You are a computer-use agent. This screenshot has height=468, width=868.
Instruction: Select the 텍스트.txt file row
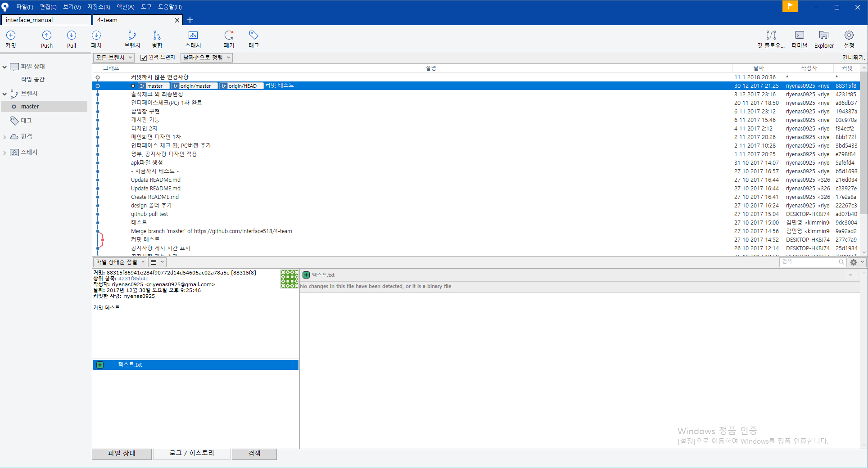pos(195,365)
